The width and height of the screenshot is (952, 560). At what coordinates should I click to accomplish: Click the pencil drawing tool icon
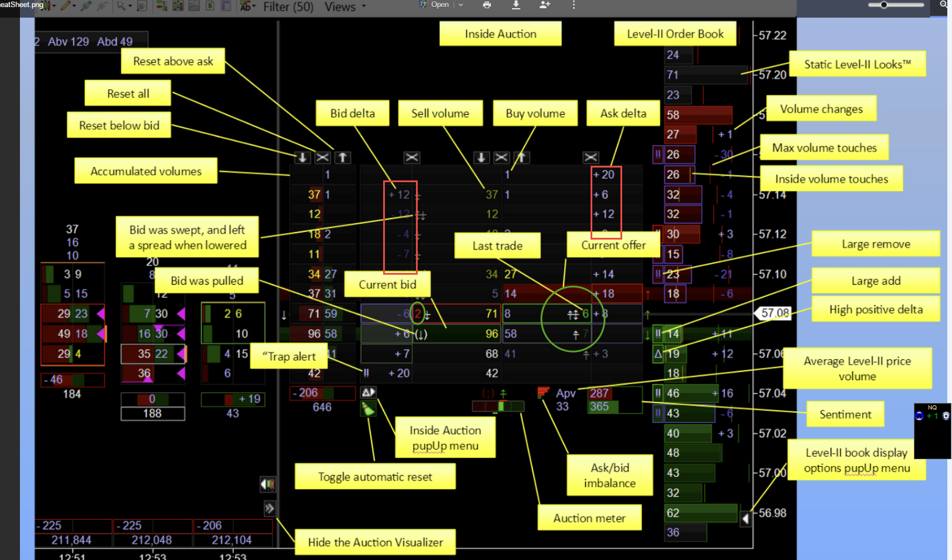pos(65,6)
